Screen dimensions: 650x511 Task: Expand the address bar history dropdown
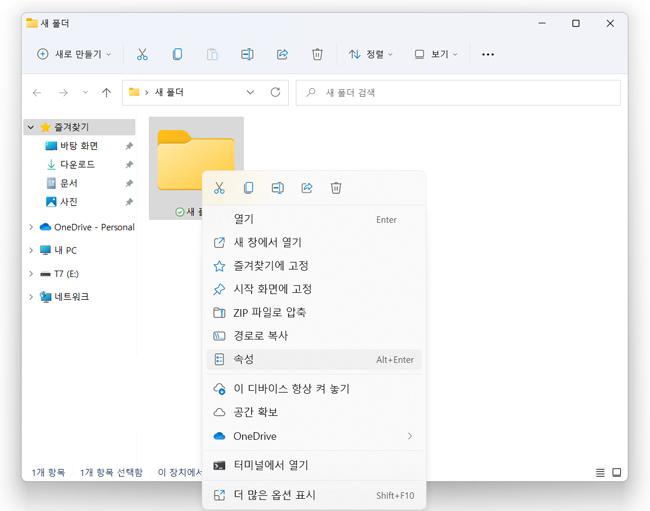pos(250,92)
